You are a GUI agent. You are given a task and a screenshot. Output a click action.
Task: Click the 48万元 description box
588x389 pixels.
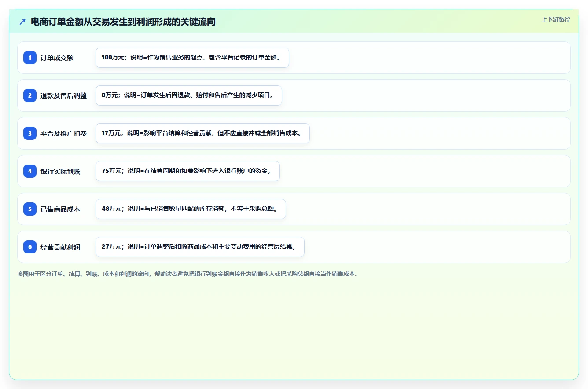tap(191, 209)
